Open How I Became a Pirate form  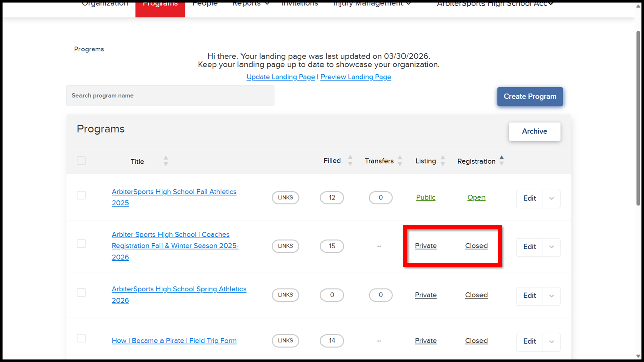coord(174,341)
